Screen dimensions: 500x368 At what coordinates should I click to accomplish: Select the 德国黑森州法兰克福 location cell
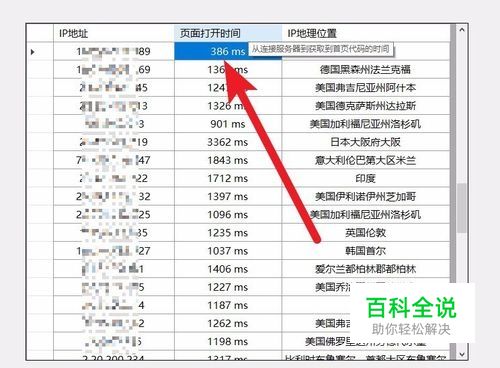coord(366,70)
